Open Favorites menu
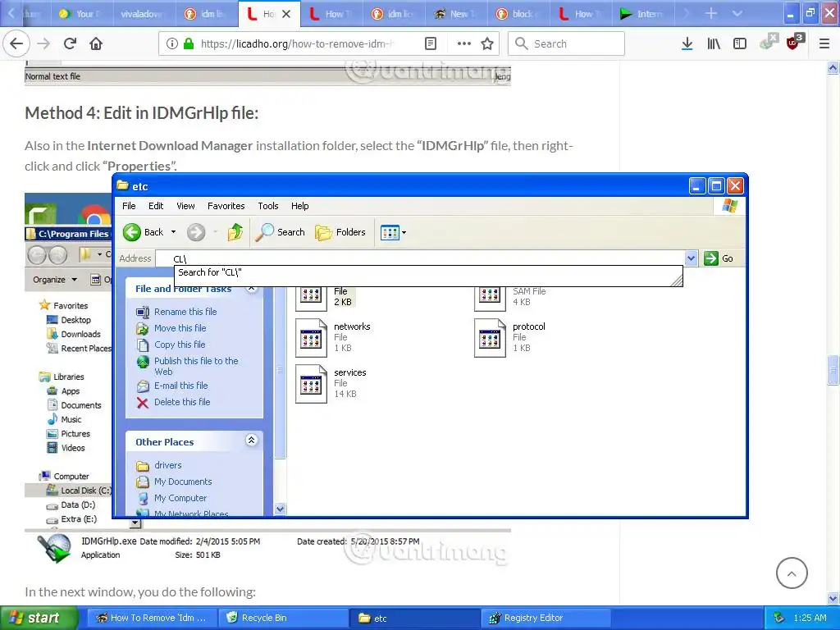 pos(226,206)
